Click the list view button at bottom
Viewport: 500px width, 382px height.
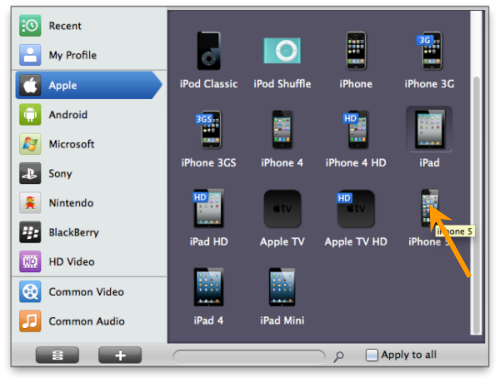click(57, 355)
